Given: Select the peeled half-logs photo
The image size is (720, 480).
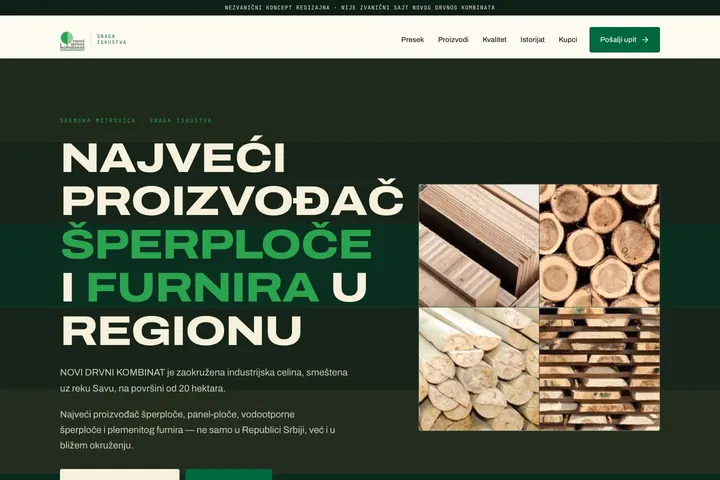Looking at the screenshot, I should (479, 369).
